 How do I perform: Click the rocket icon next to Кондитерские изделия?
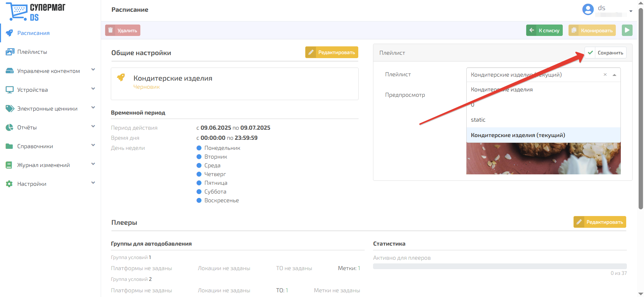click(121, 78)
